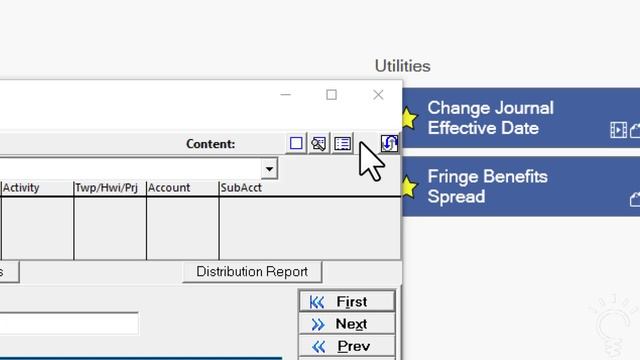Click the text field left of First button
This screenshot has height=360, width=640.
pos(69,324)
